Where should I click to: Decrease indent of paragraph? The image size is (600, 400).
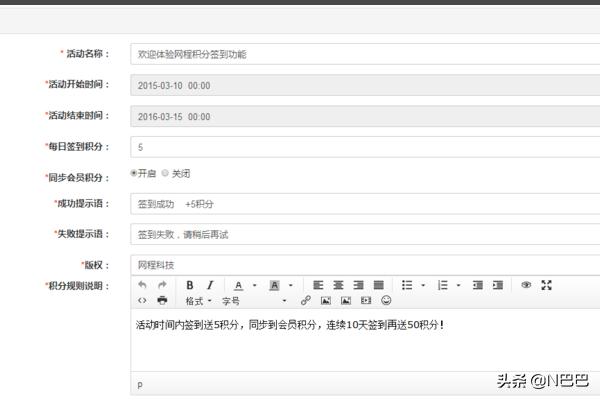click(x=478, y=285)
